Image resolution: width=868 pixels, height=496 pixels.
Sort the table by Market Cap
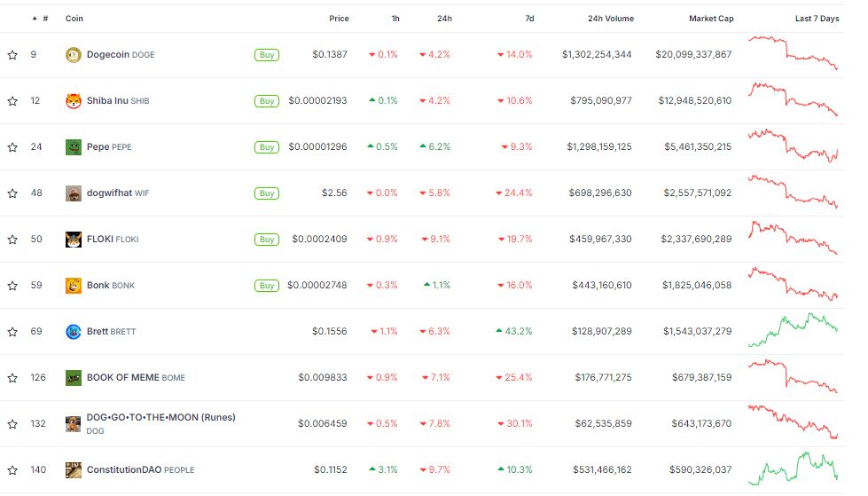[711, 19]
